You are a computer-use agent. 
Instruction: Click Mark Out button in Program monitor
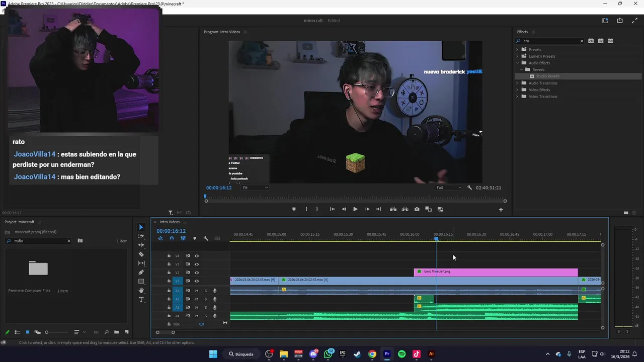tap(317, 209)
